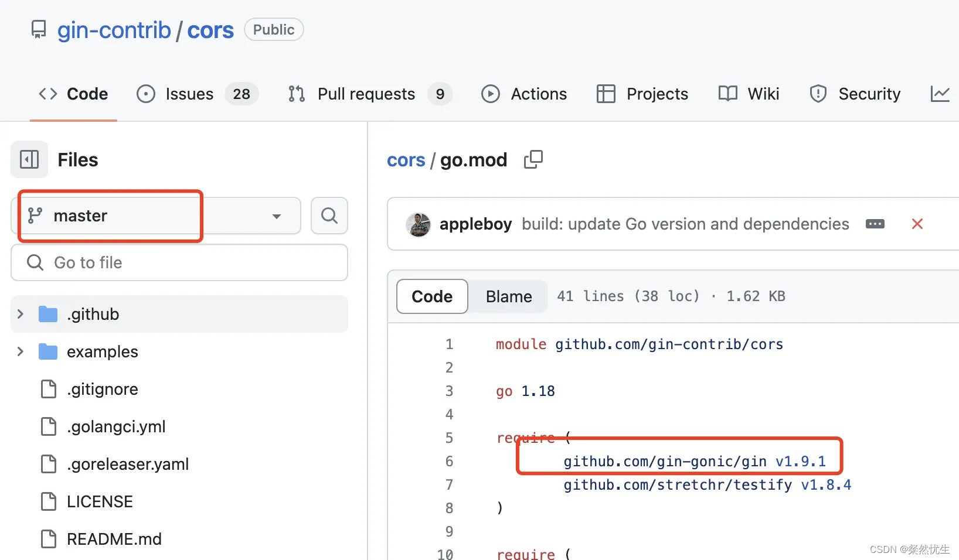959x560 pixels.
Task: Collapse the Files side panel
Action: point(29,159)
